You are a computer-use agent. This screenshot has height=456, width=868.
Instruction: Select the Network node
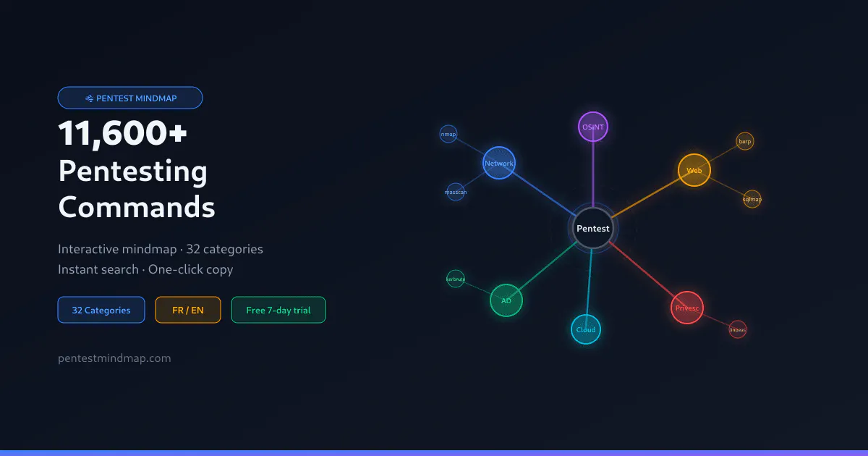click(x=499, y=163)
